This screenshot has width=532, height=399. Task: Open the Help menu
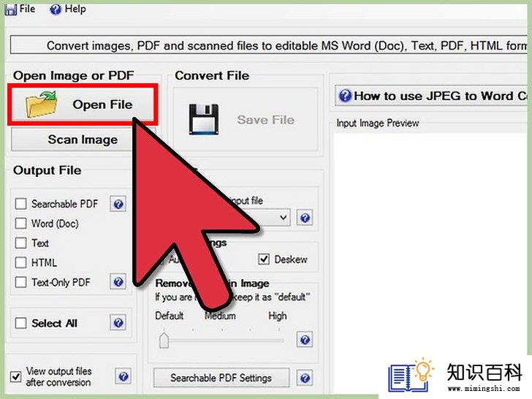point(68,9)
